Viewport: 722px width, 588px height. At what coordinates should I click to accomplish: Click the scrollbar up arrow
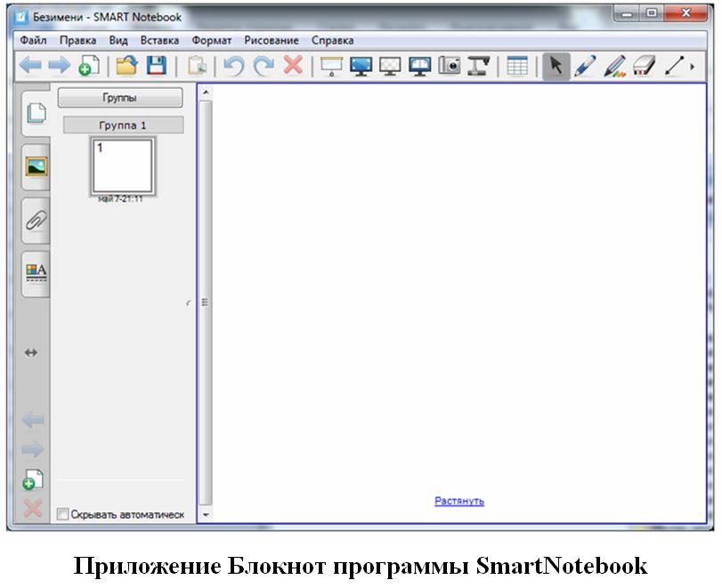pyautogui.click(x=206, y=92)
